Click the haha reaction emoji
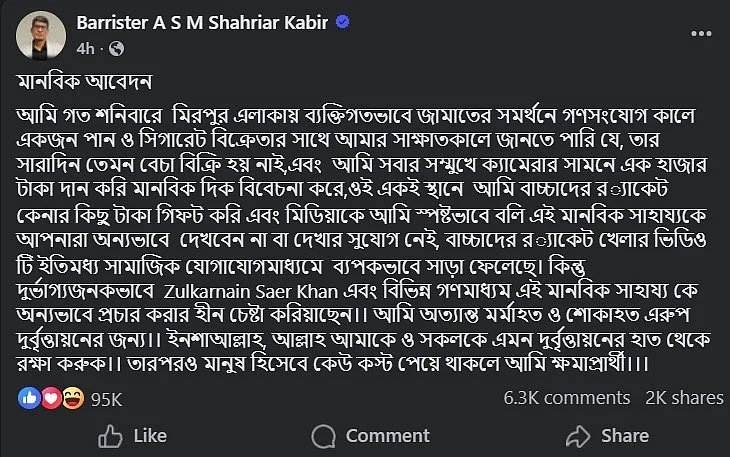Screen dimensions: 730x457 [71, 398]
